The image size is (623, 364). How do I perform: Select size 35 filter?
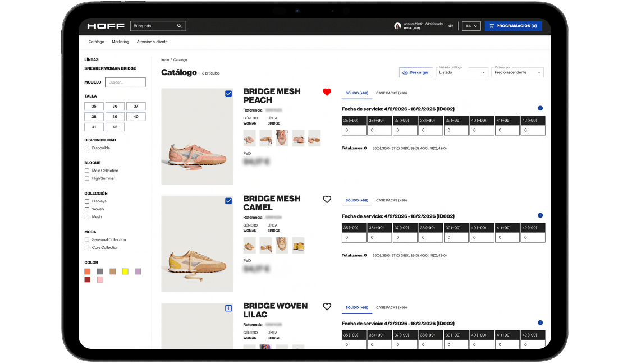pyautogui.click(x=94, y=107)
